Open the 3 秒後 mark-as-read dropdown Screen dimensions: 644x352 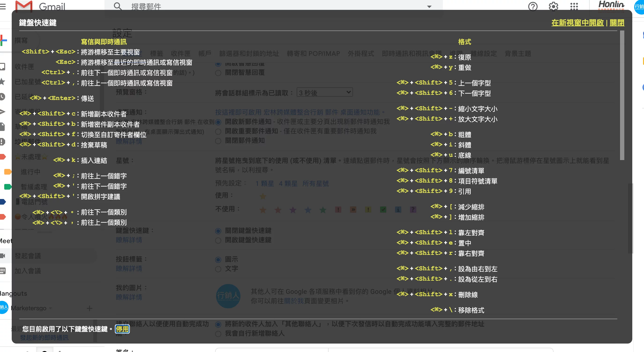click(325, 92)
